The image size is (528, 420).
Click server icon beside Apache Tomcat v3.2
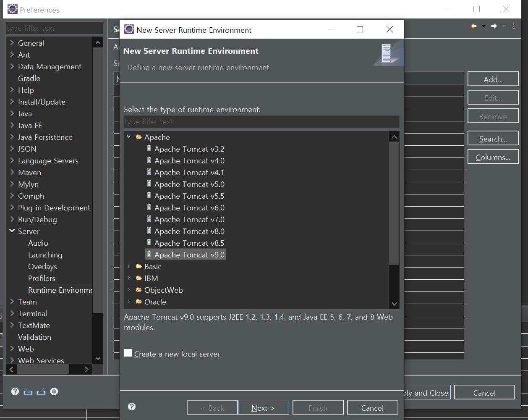tap(149, 148)
